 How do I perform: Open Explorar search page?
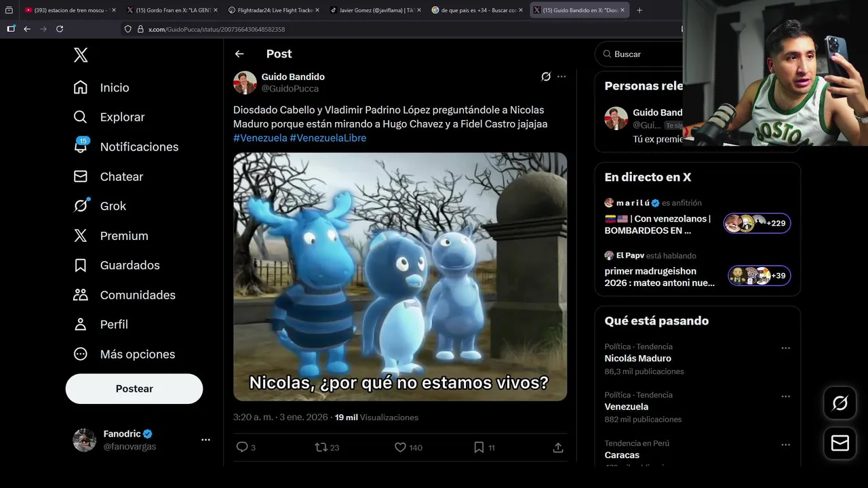tap(108, 117)
